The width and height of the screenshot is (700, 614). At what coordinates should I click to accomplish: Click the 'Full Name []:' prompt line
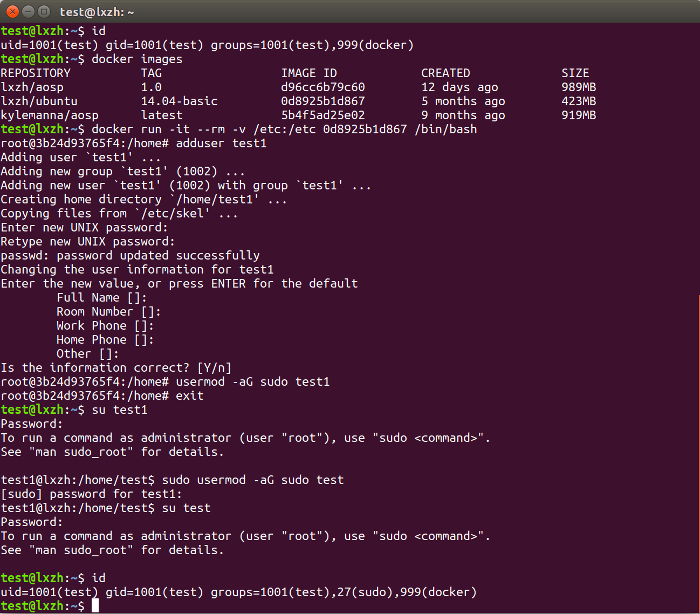101,297
